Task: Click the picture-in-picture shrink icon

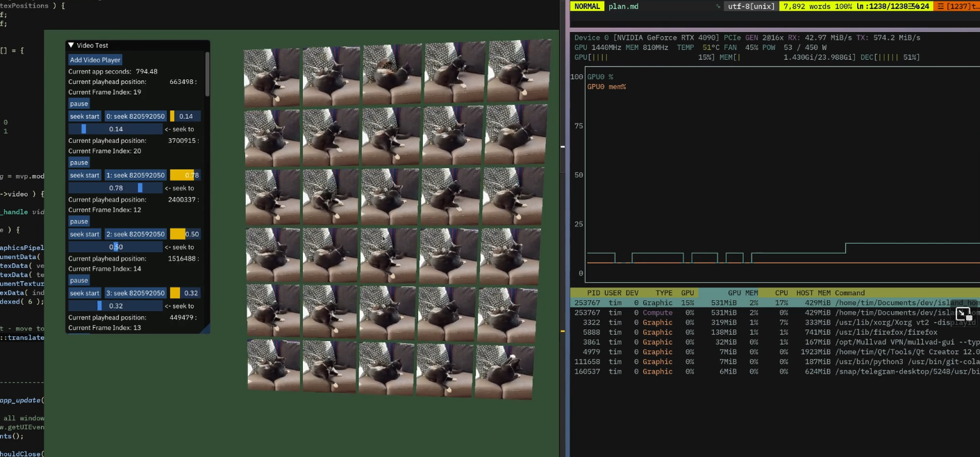Action: click(x=963, y=313)
